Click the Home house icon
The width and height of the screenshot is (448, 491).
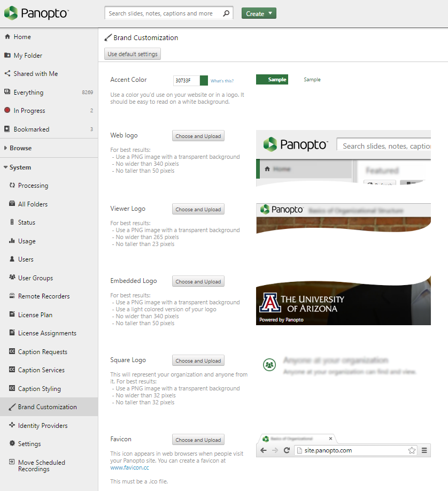point(7,36)
